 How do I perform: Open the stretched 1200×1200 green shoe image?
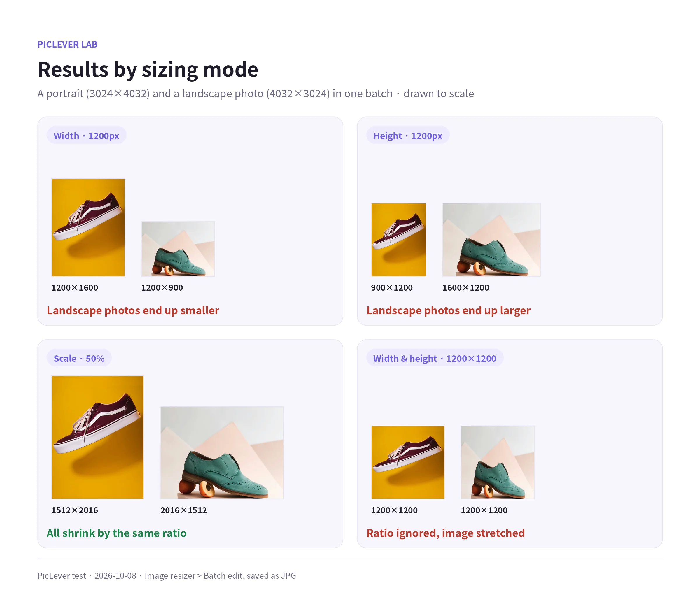(498, 462)
